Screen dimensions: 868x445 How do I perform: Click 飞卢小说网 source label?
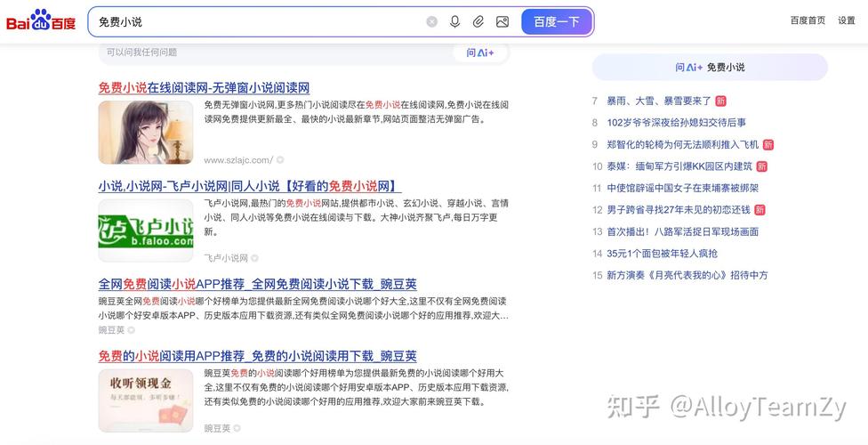226,258
